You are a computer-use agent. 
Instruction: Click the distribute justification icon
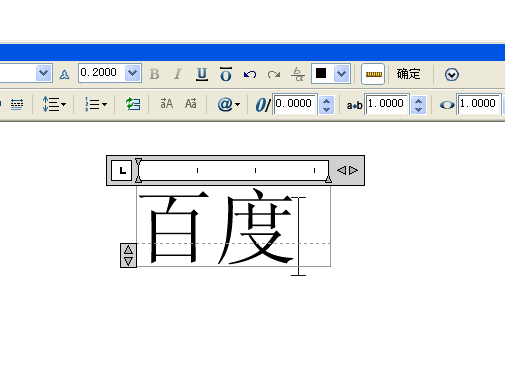pos(17,104)
